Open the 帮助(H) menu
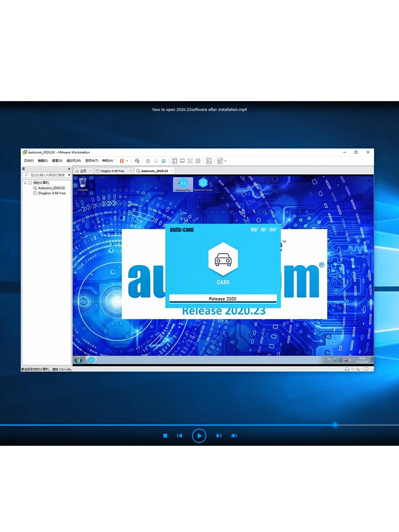Screen dimensions: 399x532 107,161
